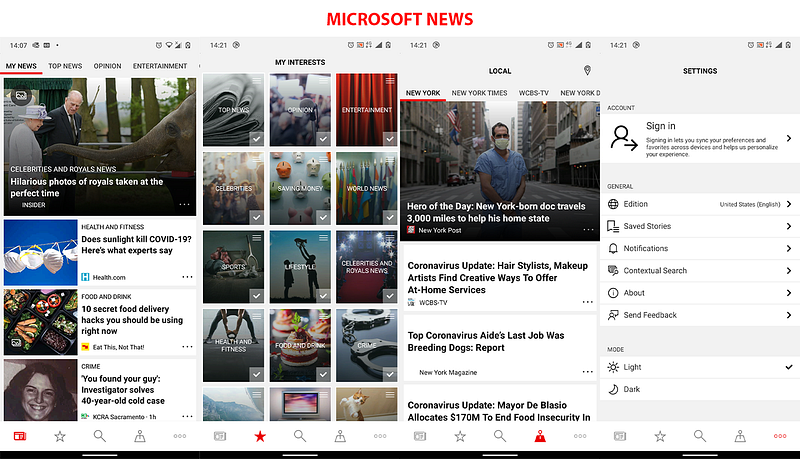Viewport: 800px width, 459px height.
Task: Tap the interests star on My News screen
Action: (60, 436)
